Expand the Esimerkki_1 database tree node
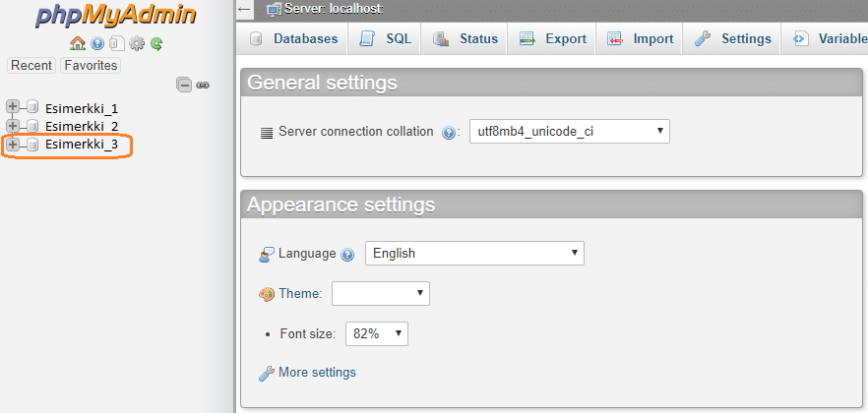 tap(13, 107)
